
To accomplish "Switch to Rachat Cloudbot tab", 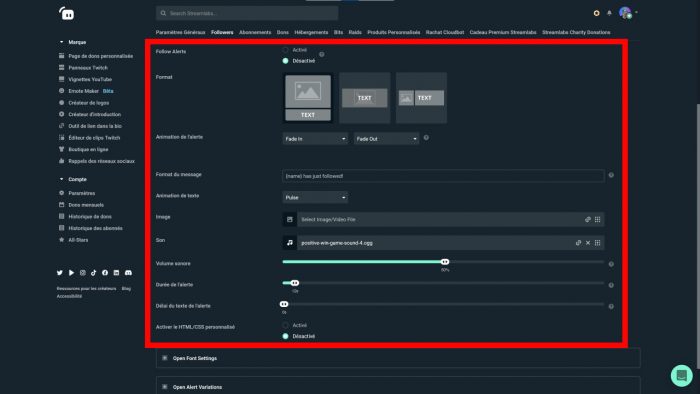I will tap(445, 33).
